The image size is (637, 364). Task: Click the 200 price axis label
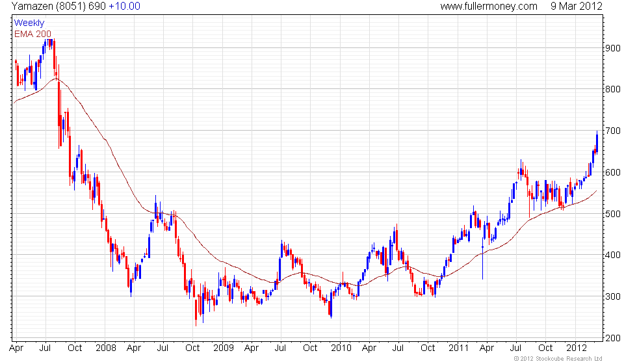(612, 338)
